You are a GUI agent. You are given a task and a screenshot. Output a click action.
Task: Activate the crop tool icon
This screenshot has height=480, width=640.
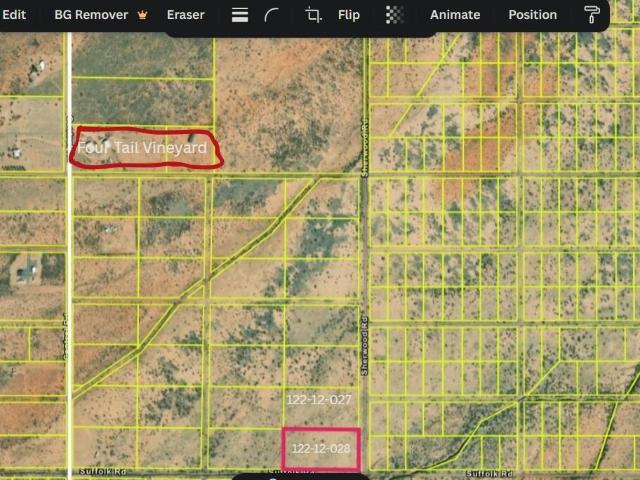pyautogui.click(x=313, y=15)
